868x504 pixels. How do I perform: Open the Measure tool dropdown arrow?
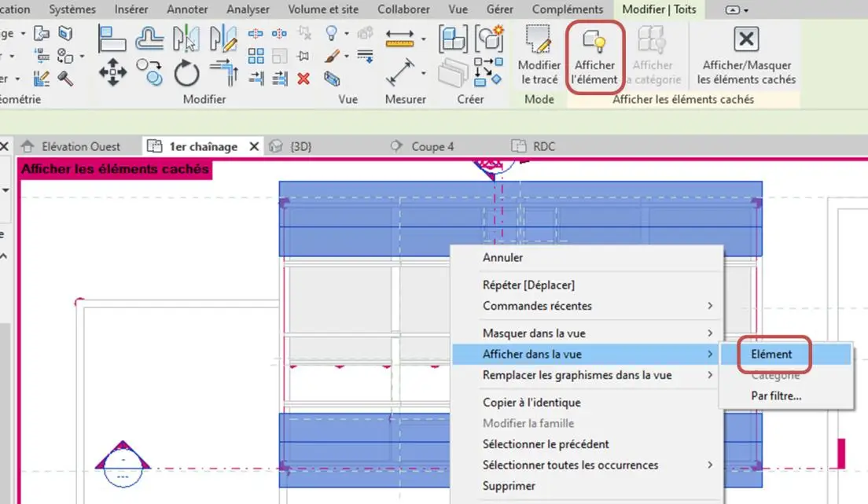tap(424, 39)
